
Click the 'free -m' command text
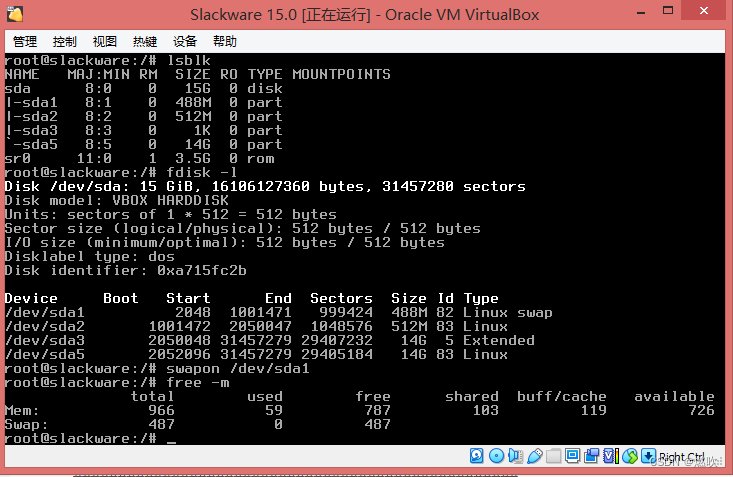coord(198,383)
